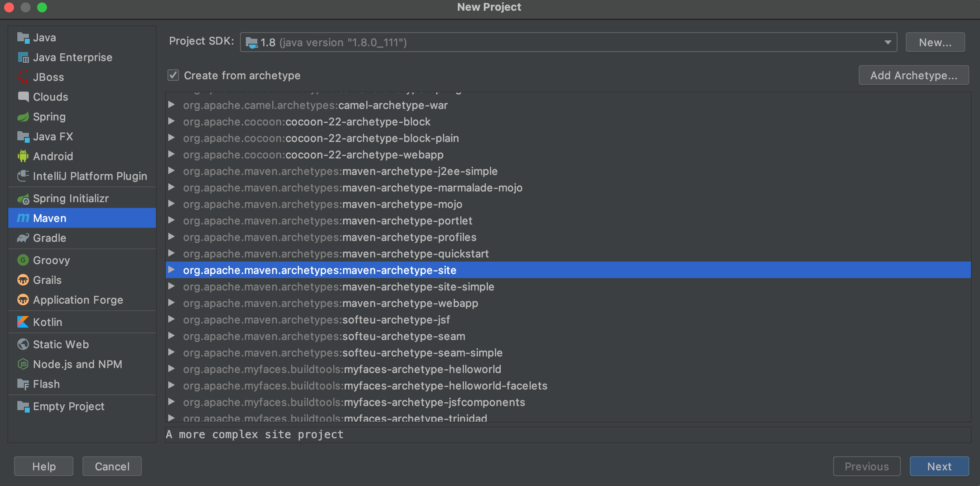This screenshot has width=980, height=486.
Task: Select Spring Initializr project type
Action: tap(82, 198)
